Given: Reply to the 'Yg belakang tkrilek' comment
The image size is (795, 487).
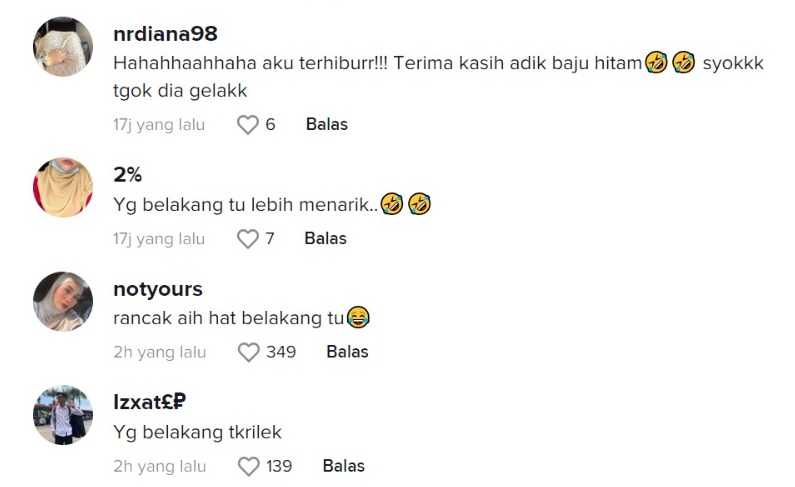Looking at the screenshot, I should (x=343, y=466).
